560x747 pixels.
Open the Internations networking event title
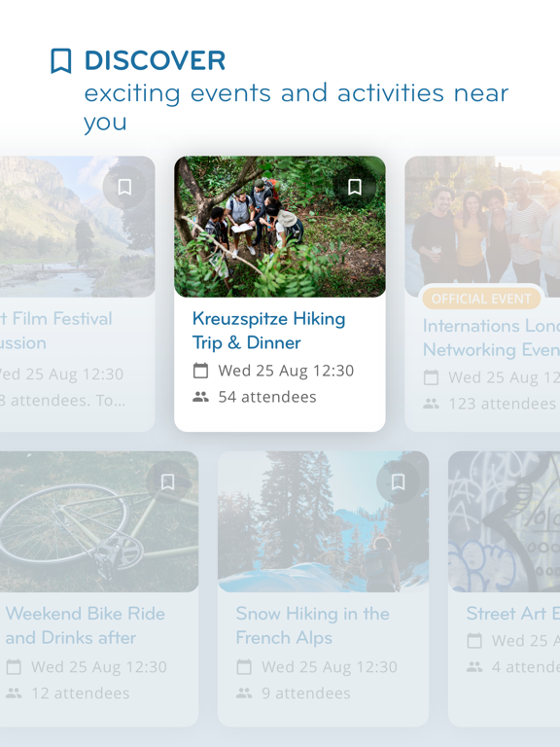click(491, 338)
